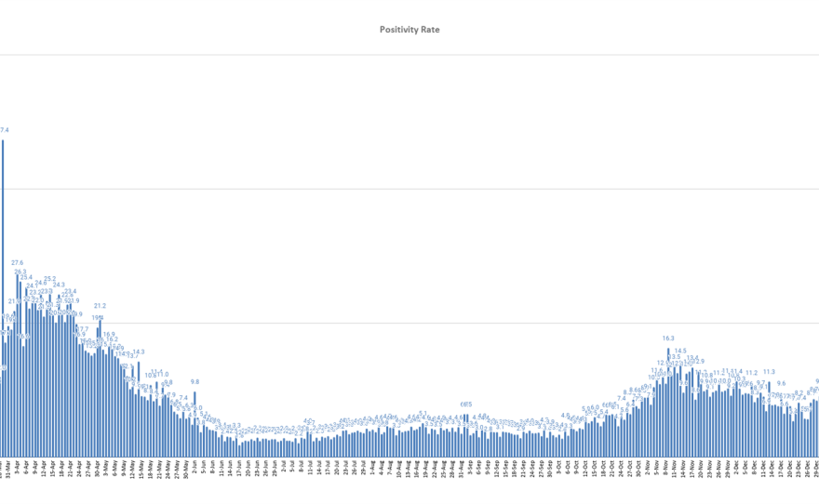Click the 2-Jun date axis label
Viewport: 819px width, 504px height.
(195, 468)
